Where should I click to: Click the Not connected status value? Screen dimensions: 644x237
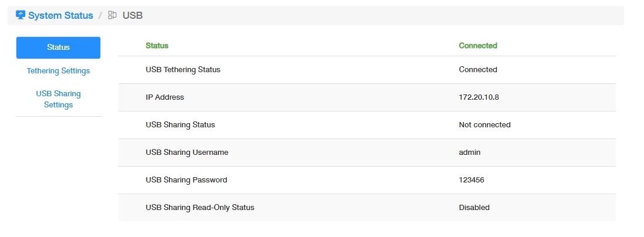click(x=484, y=125)
